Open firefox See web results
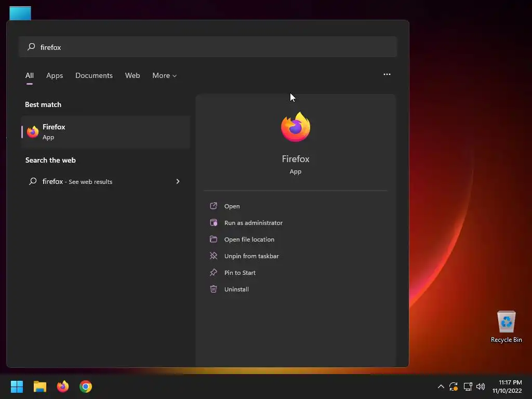Screen dimensions: 532x399 [105, 181]
